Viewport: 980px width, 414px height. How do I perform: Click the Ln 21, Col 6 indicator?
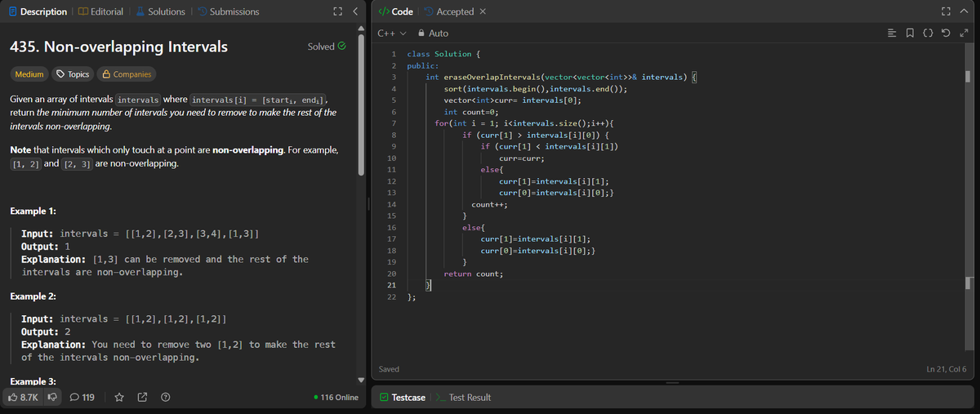[x=947, y=370]
